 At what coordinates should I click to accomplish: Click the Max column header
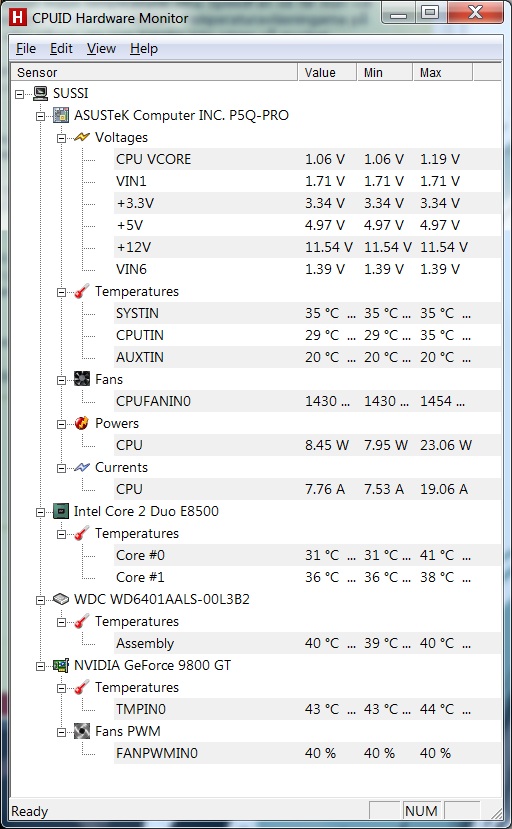click(442, 72)
